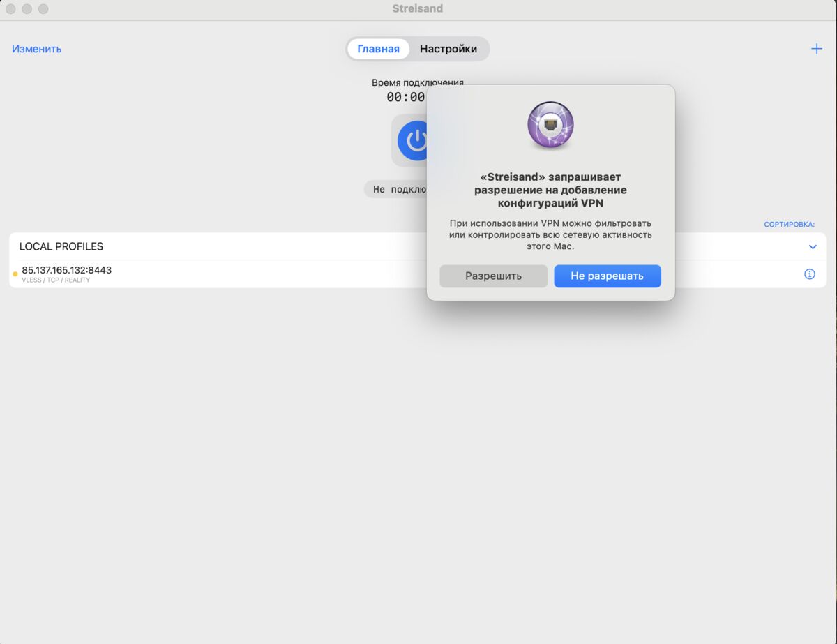Image resolution: width=837 pixels, height=644 pixels.
Task: Close the Streisand window
Action: click(10, 9)
